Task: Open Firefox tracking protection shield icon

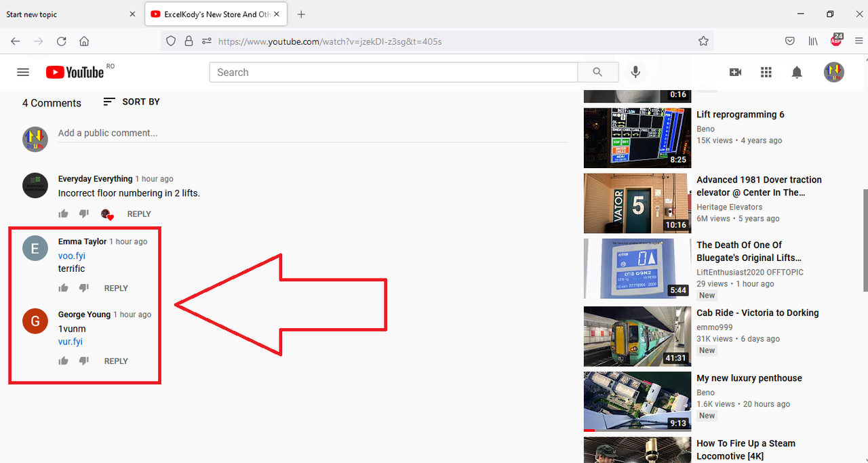Action: [x=171, y=41]
